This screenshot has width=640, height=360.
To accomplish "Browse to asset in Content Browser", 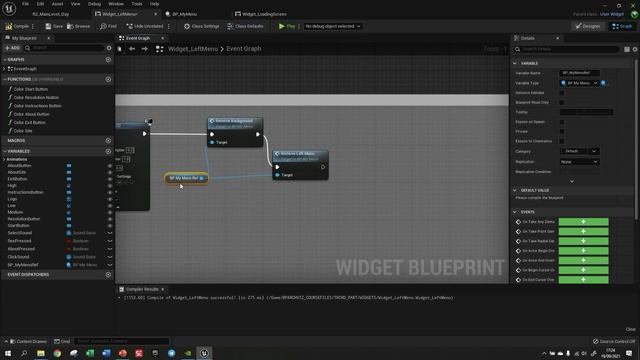I will coord(78,26).
